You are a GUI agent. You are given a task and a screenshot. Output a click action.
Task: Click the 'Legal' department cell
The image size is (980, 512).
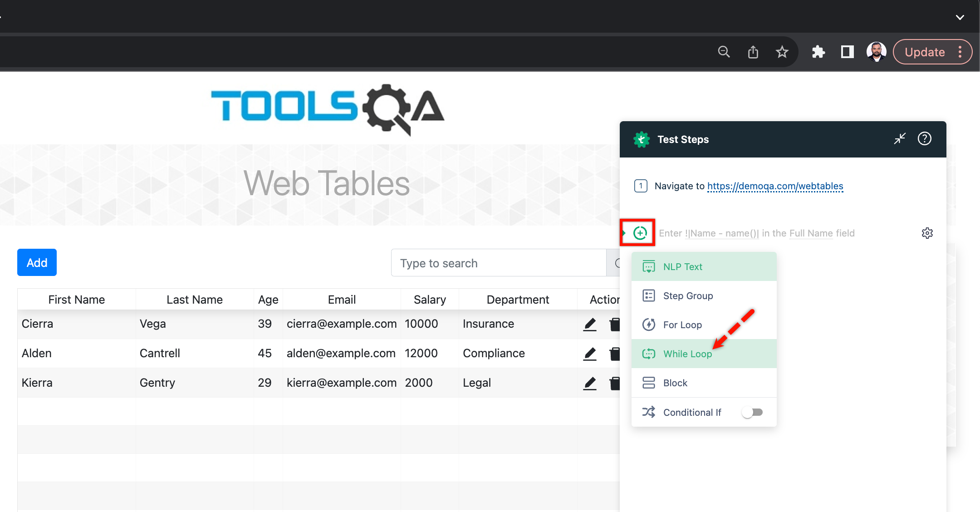518,383
